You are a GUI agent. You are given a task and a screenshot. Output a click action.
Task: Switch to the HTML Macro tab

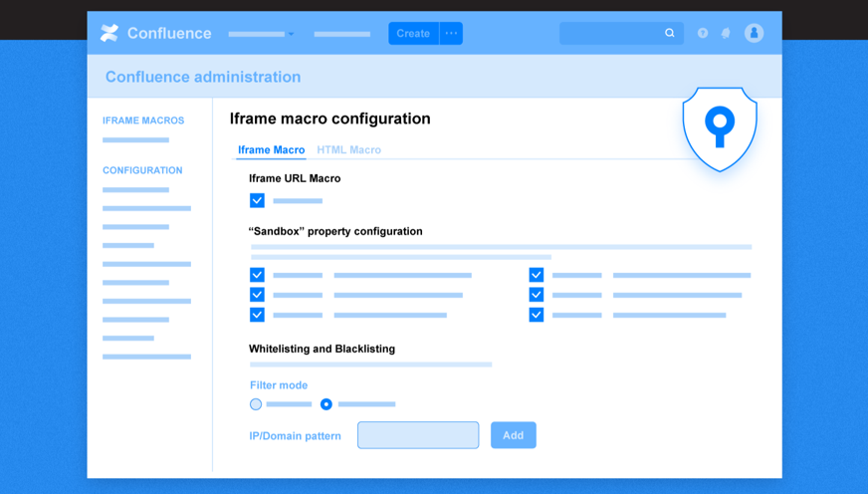(x=348, y=150)
